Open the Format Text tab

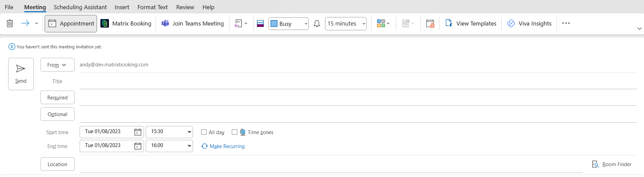(152, 7)
